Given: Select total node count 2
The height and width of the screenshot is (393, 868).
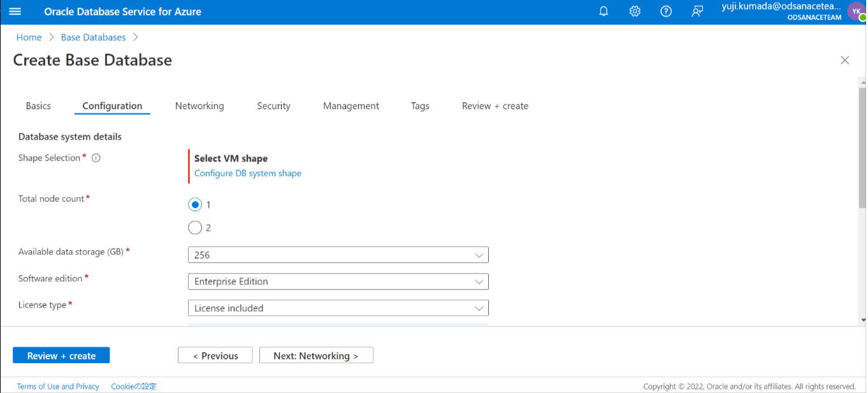Looking at the screenshot, I should [195, 227].
